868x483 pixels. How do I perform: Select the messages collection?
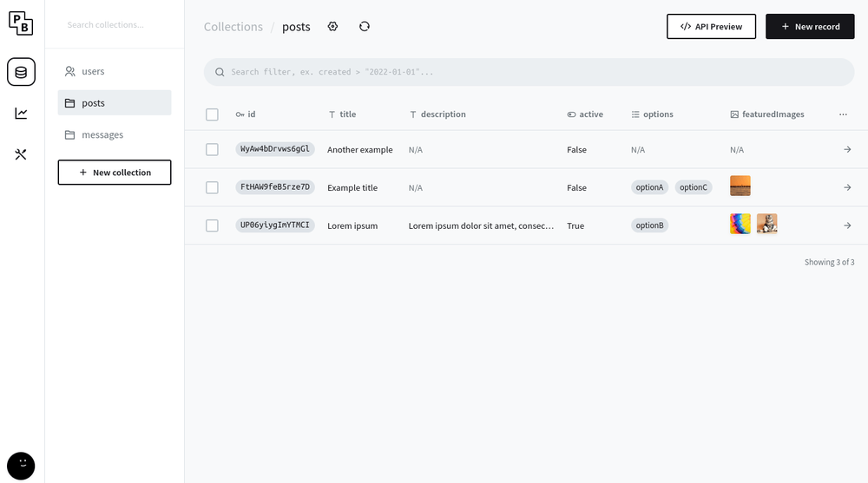[x=102, y=134]
